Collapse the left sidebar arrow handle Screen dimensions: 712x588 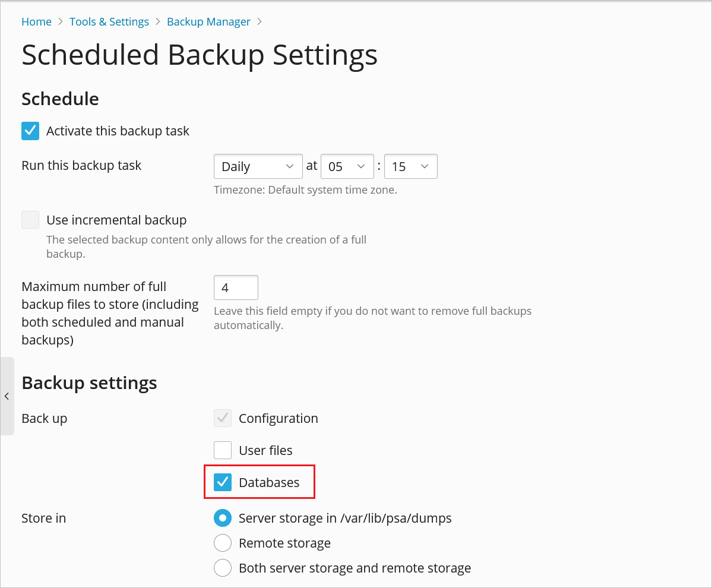(x=7, y=396)
